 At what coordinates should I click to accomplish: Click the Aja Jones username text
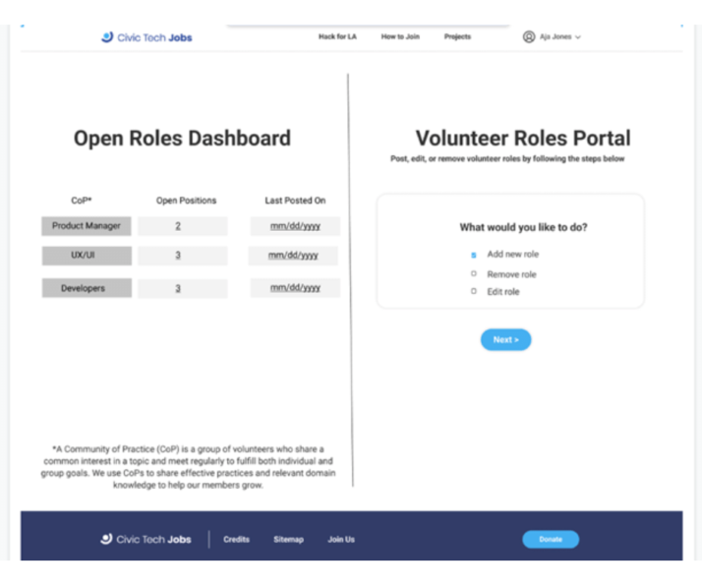click(x=556, y=36)
